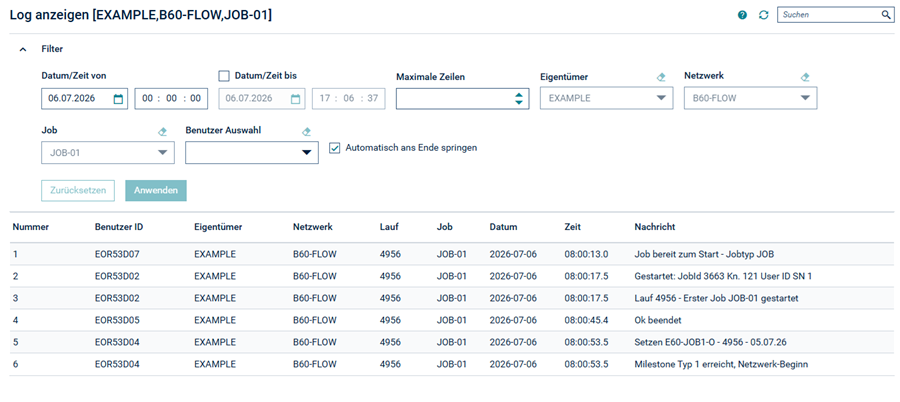Screen dimensions: 900x402
Task: Click the Nachricht column header
Action: [x=654, y=227]
